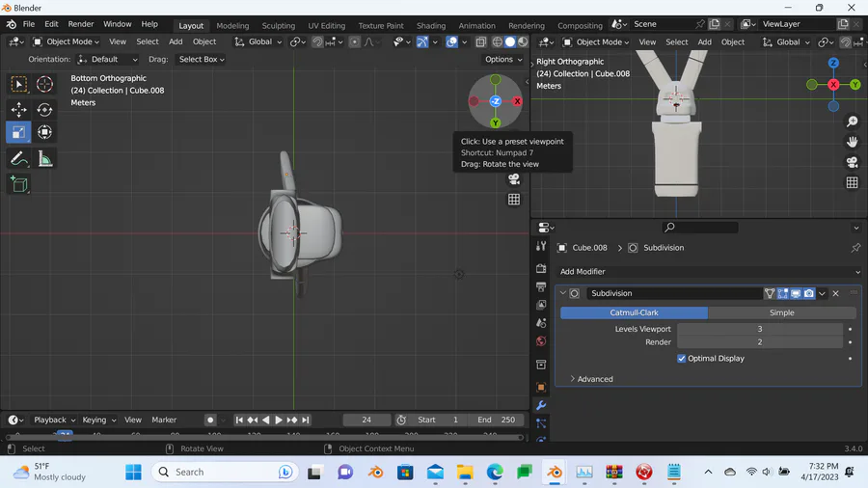Toggle Subdivision modifier viewport display icon

(796, 293)
